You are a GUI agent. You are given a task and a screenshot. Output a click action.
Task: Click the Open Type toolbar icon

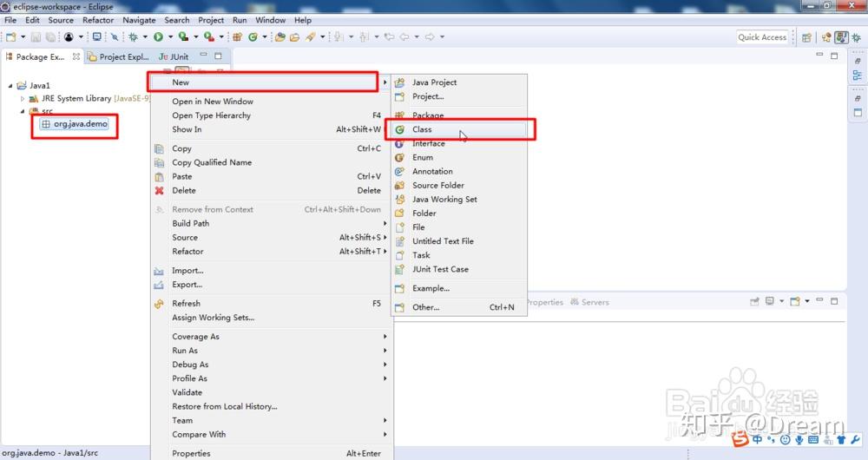[x=280, y=37]
